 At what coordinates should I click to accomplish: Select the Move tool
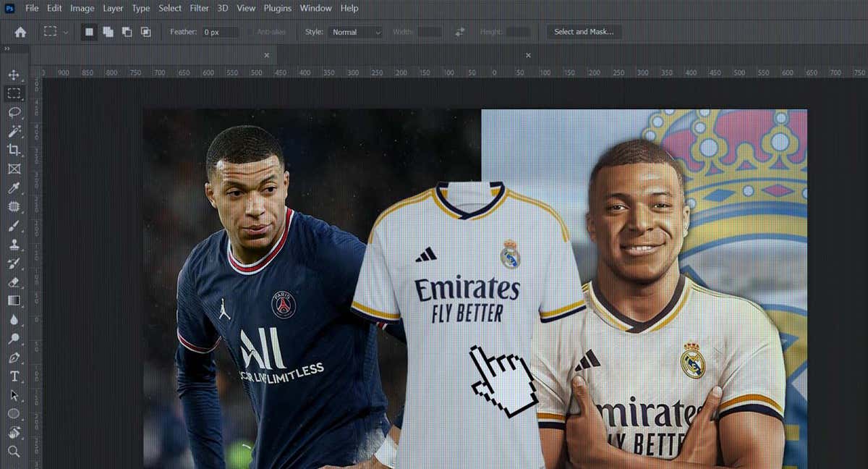14,75
